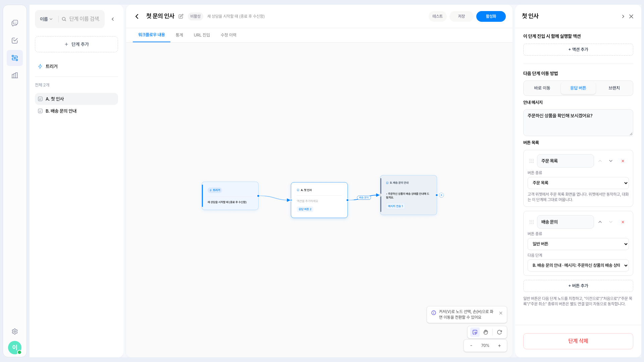Select 바로 이동 as next step method

[x=542, y=88]
